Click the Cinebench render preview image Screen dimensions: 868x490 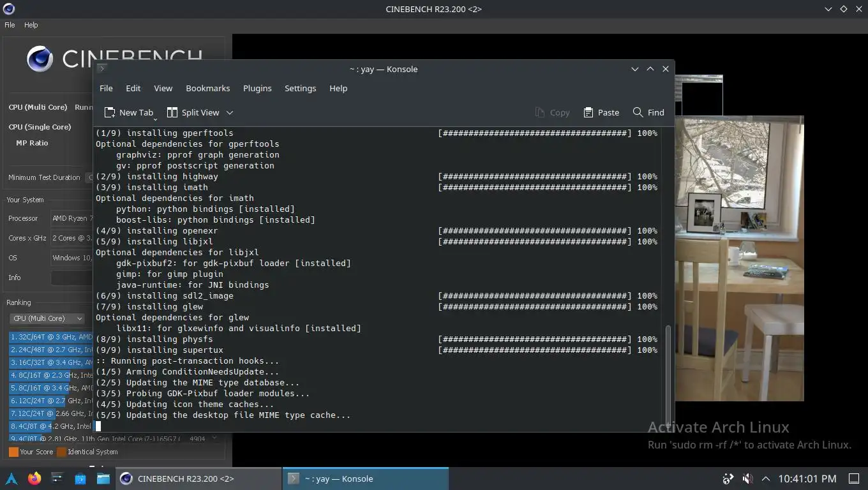click(739, 258)
